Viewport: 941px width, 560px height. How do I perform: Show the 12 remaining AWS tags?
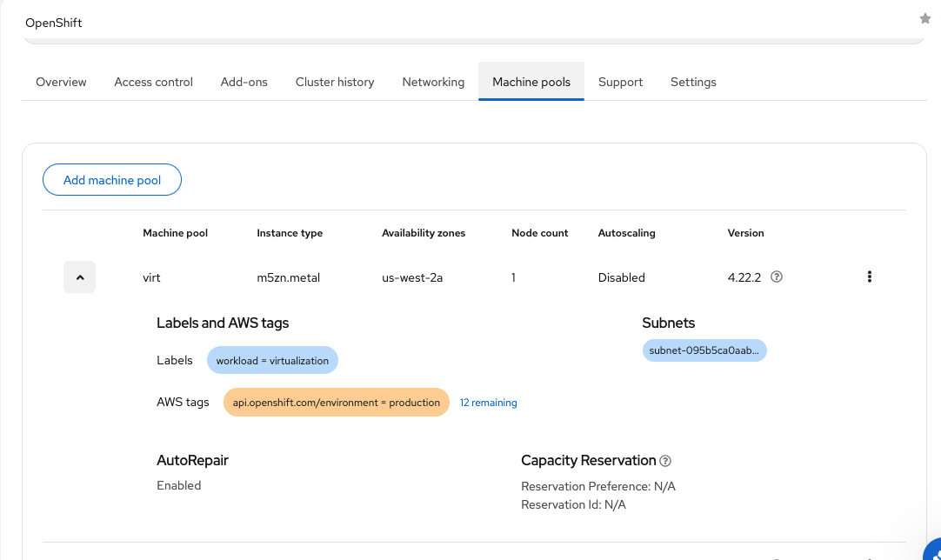489,403
